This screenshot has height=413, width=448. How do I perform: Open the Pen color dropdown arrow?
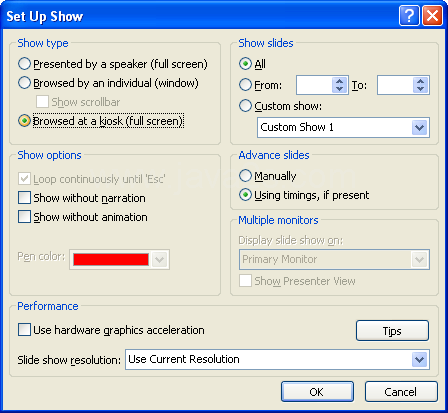(160, 259)
